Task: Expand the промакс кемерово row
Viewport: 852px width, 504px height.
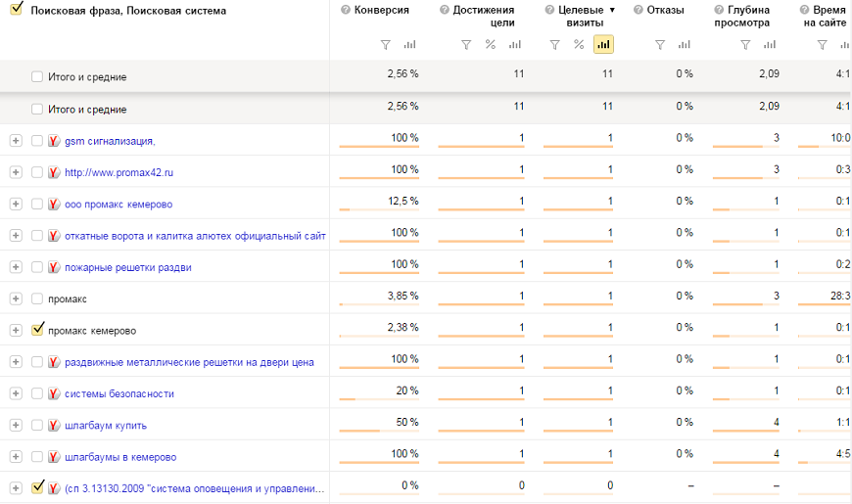Action: click(16, 330)
